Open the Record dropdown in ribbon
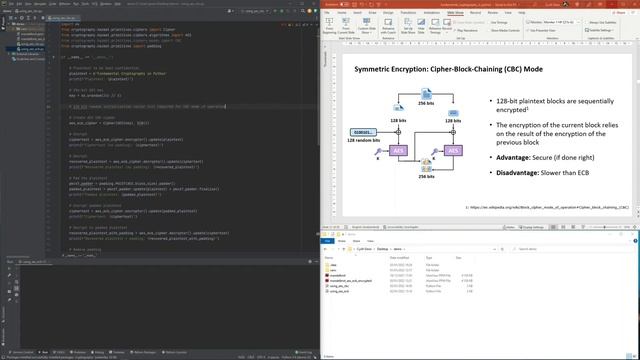Image resolution: width=640 pixels, height=360 pixels. click(447, 25)
